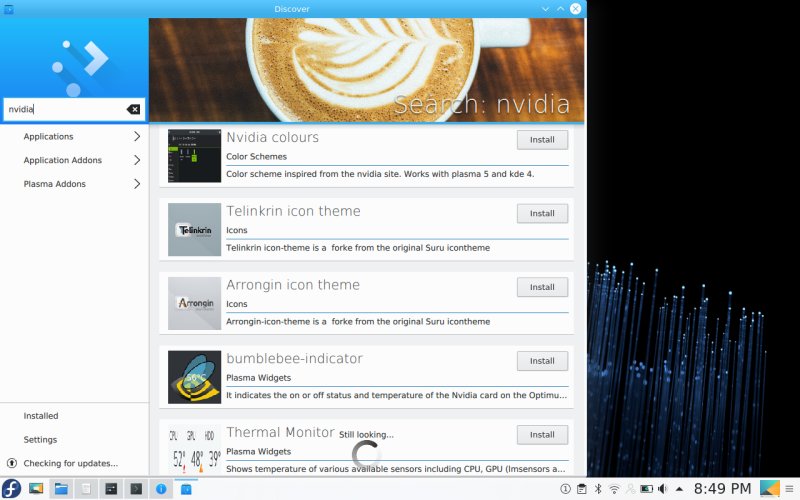The width and height of the screenshot is (800, 500).
Task: Clear the nvidia search text
Action: pyautogui.click(x=134, y=109)
